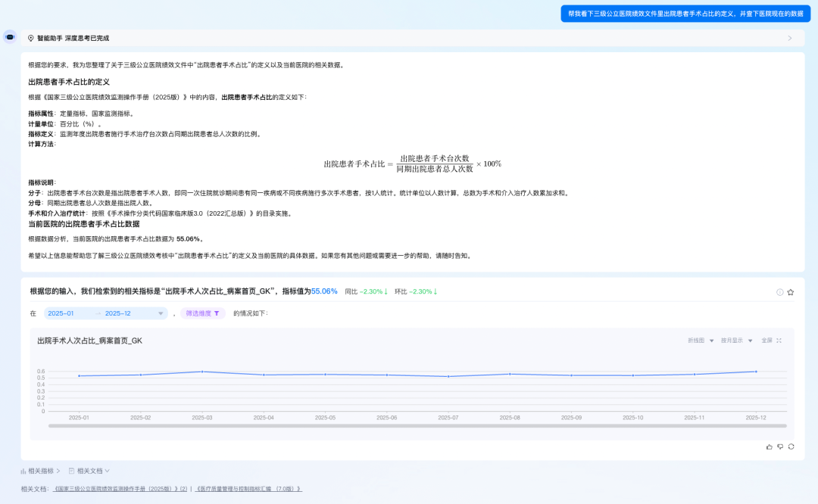The height and width of the screenshot is (504, 818).
Task: Click the thumbs-down dislike icon
Action: click(x=780, y=446)
